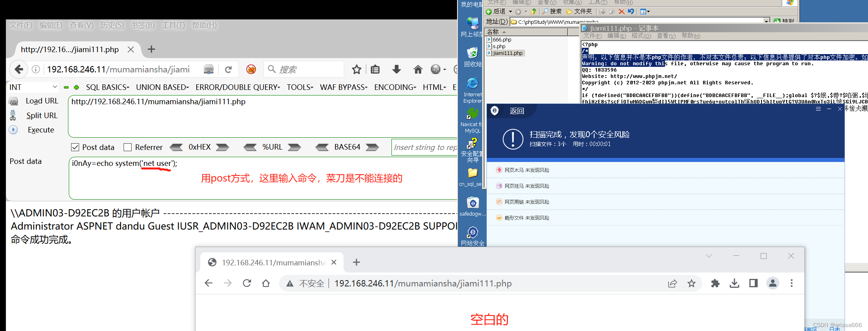
Task: Open the scanner window hamburger menu
Action: tap(818, 109)
